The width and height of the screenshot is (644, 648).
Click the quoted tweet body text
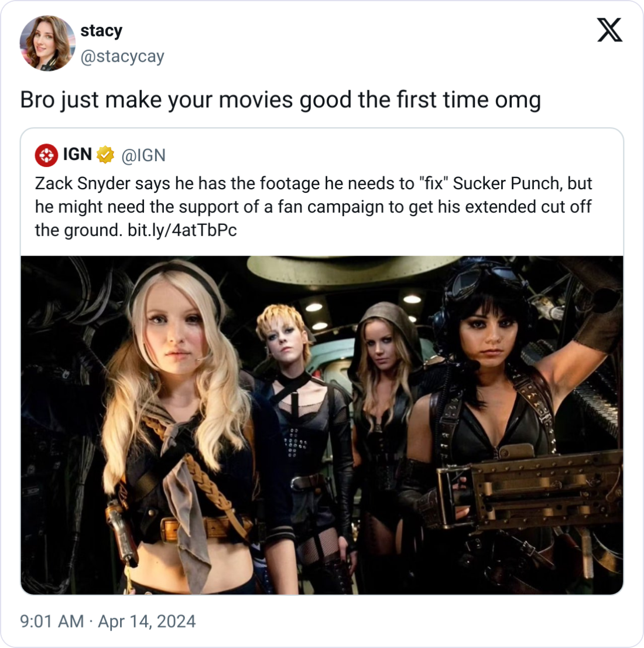[x=310, y=206]
